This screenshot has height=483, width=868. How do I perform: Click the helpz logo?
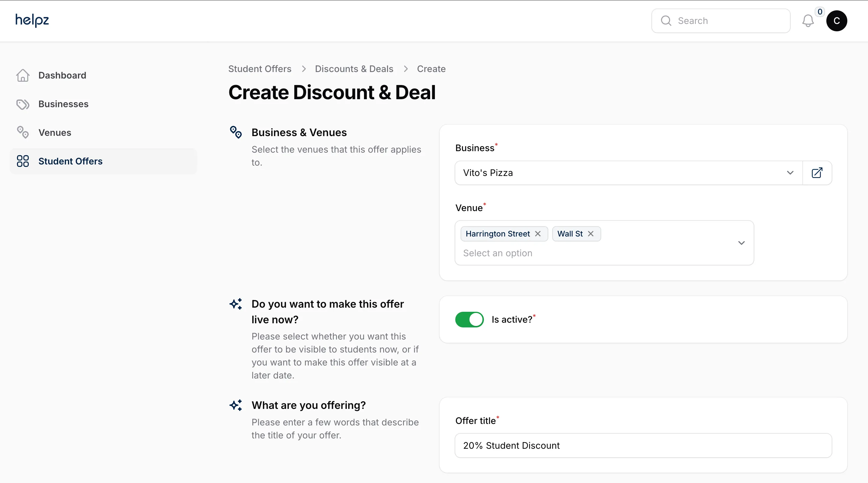32,20
